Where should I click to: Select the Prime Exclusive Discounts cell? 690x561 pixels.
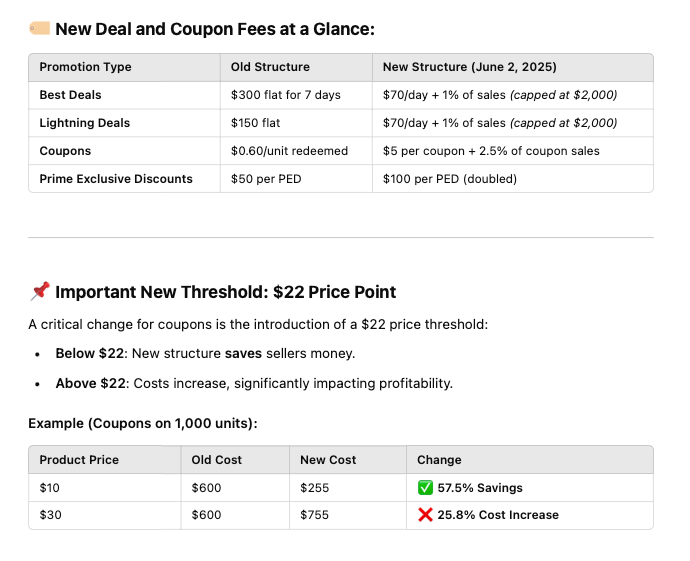pyautogui.click(x=116, y=179)
